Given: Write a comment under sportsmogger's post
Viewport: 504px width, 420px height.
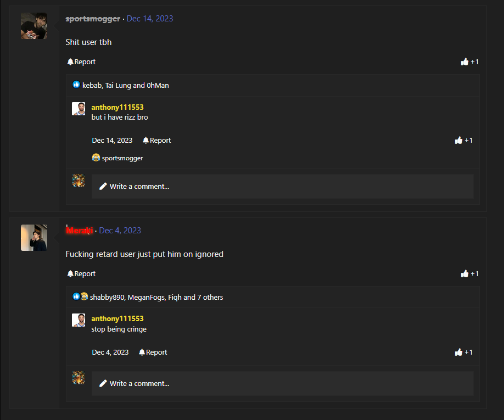Looking at the screenshot, I should pos(283,186).
